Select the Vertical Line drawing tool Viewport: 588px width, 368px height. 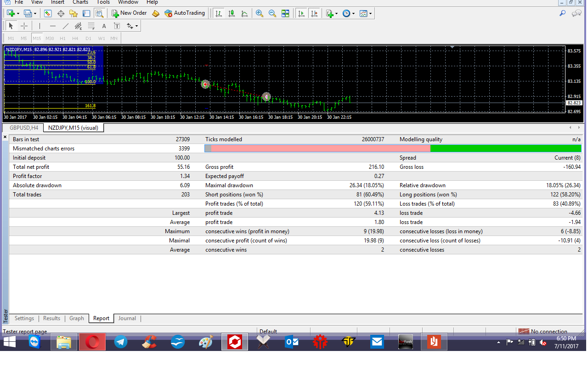pos(40,26)
